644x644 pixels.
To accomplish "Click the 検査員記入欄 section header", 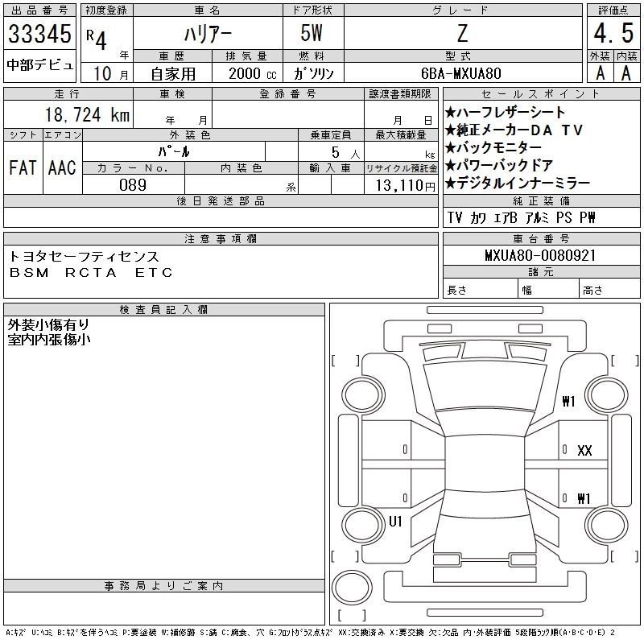I will point(163,310).
